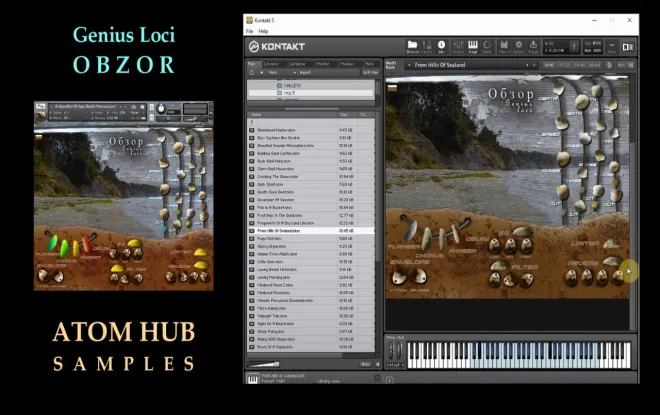Viewport: 660px width, 415px height.
Task: Click the Envelope release knob
Action: point(419,277)
